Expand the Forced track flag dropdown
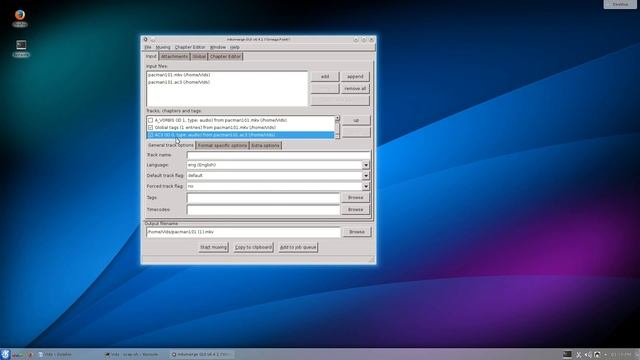The image size is (640, 360). pos(366,186)
